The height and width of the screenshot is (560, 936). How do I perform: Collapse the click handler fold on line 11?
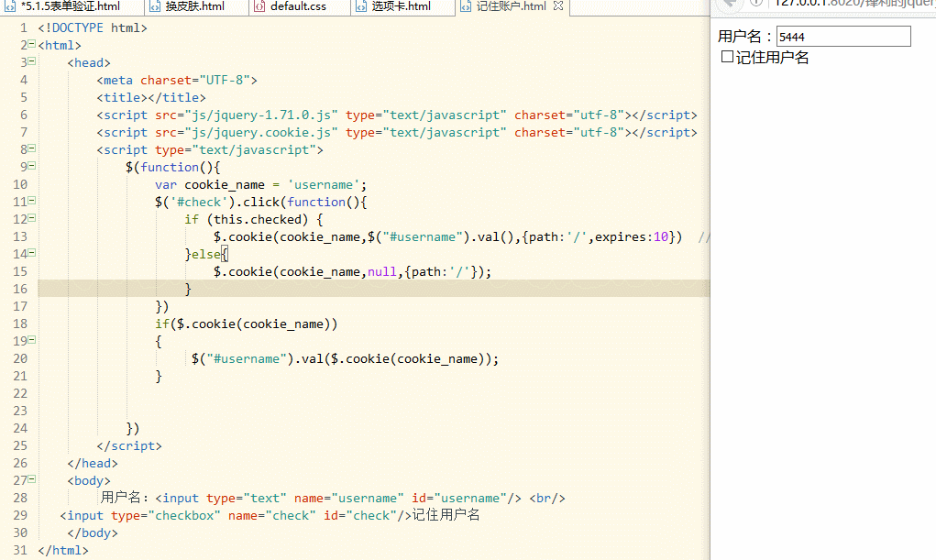(32, 201)
